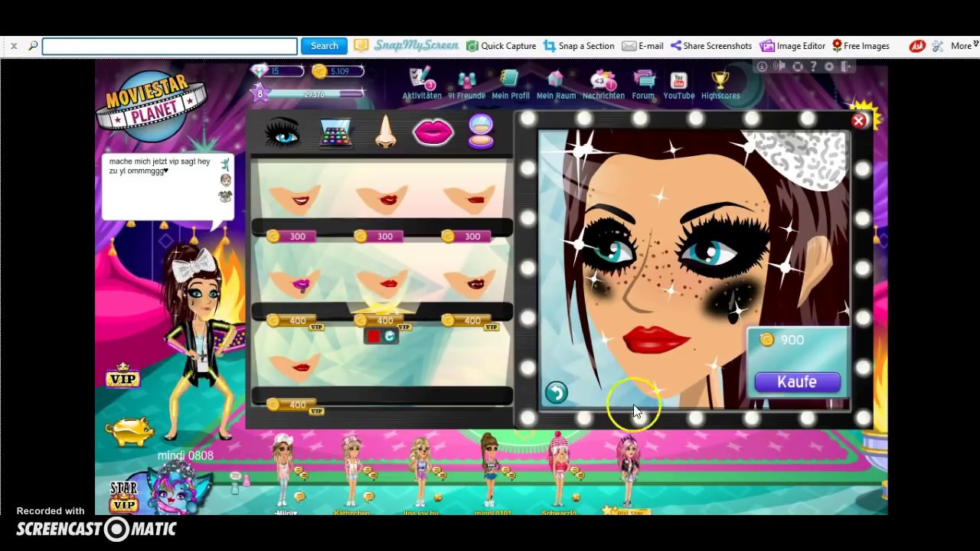Image resolution: width=980 pixels, height=551 pixels.
Task: Click the level 8 star badge
Action: click(260, 93)
